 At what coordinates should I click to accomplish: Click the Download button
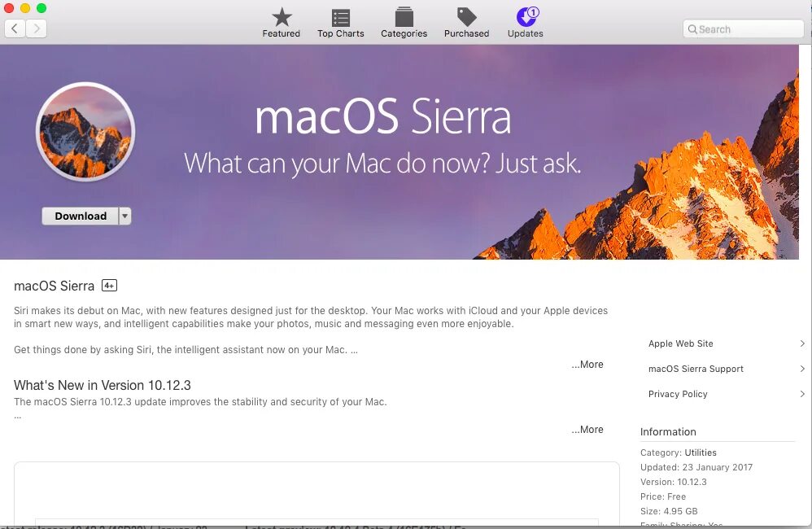point(81,216)
